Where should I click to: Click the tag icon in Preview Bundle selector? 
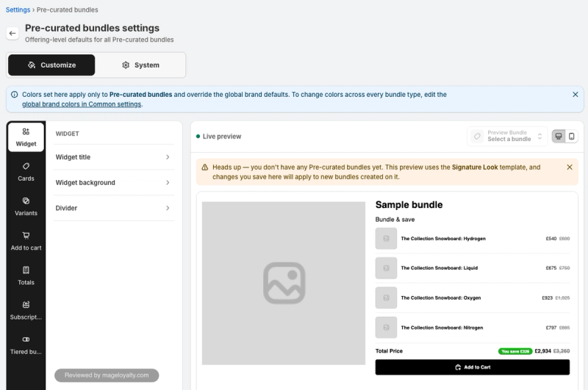477,136
